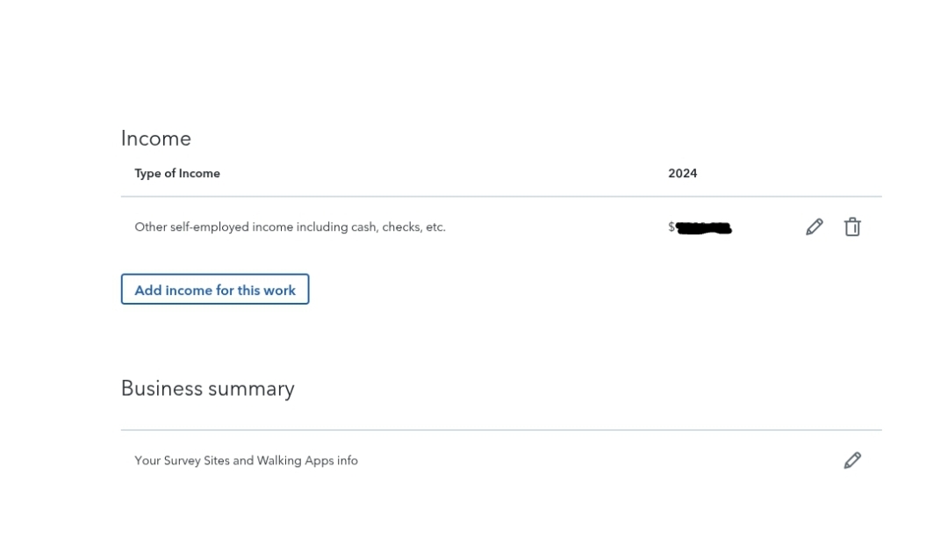Click the Income section heading
This screenshot has height=560, width=948.
point(155,138)
